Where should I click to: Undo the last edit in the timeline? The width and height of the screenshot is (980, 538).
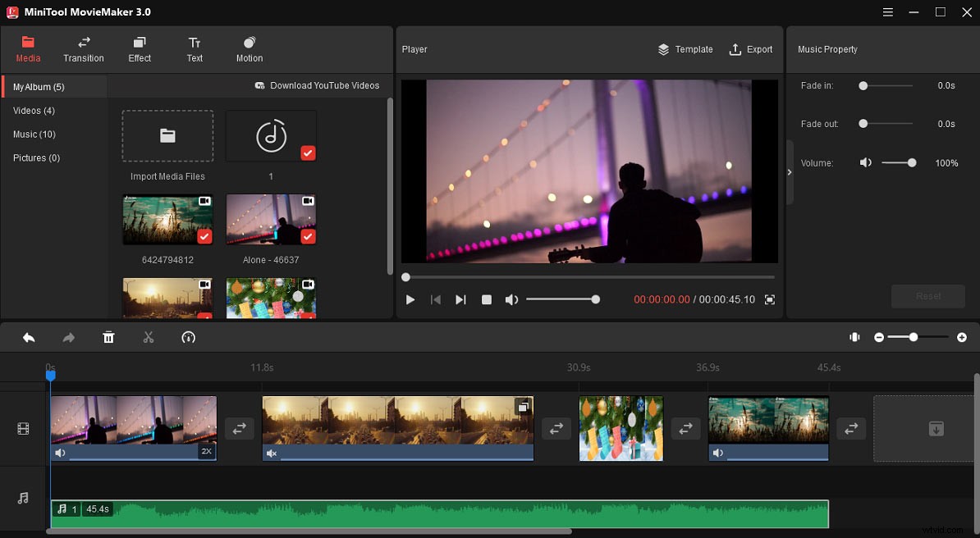click(x=28, y=337)
